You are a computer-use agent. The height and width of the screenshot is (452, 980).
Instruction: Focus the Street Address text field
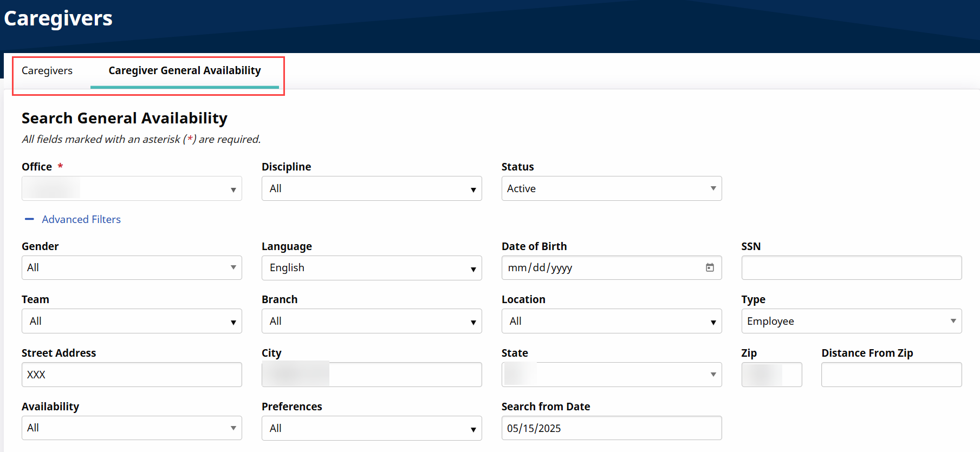point(132,375)
